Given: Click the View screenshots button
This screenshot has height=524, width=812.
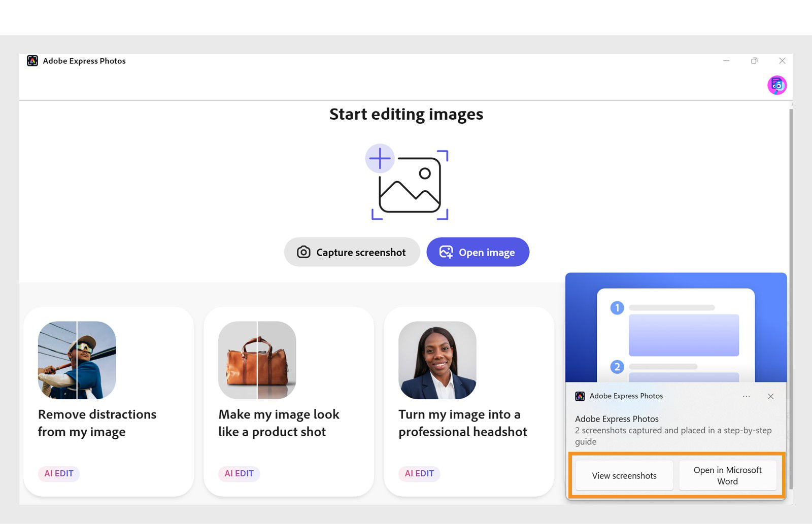Looking at the screenshot, I should coord(624,476).
